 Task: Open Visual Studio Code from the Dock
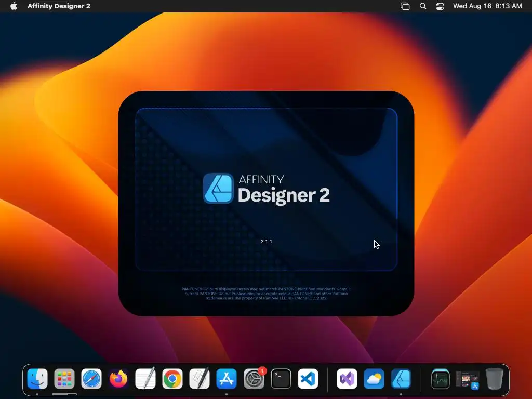click(x=308, y=379)
